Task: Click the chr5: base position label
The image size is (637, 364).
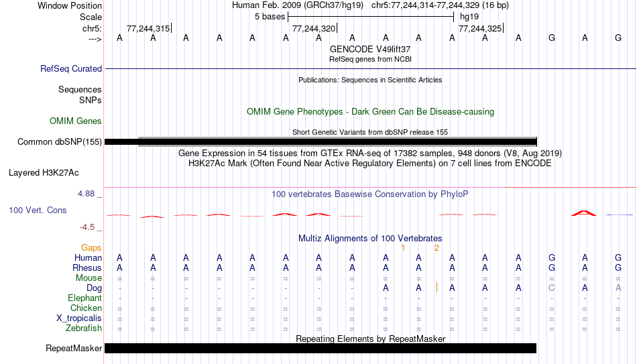Action: pos(92,28)
